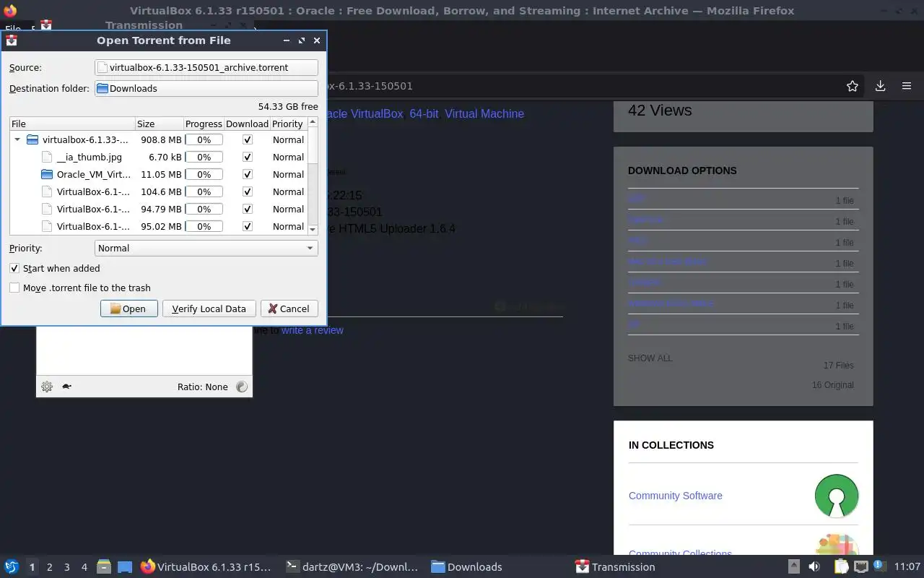The width and height of the screenshot is (924, 578).
Task: Click the file icon of the 94.79 MB row
Action: (47, 209)
